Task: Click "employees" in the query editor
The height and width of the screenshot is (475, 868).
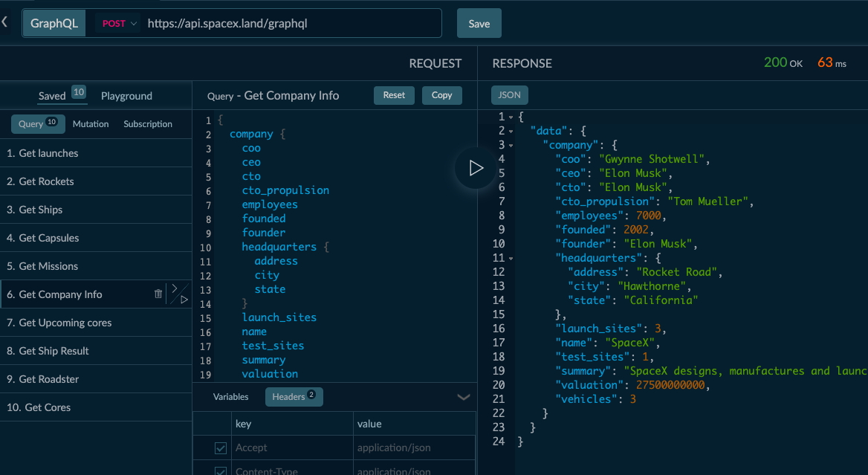Action: [270, 205]
